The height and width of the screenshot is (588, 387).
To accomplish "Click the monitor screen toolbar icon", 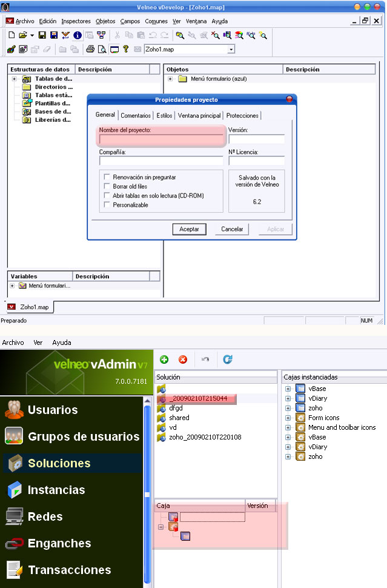I will 114,49.
